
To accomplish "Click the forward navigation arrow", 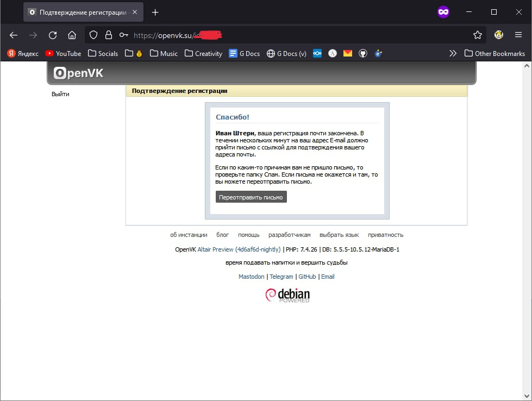I will (33, 35).
